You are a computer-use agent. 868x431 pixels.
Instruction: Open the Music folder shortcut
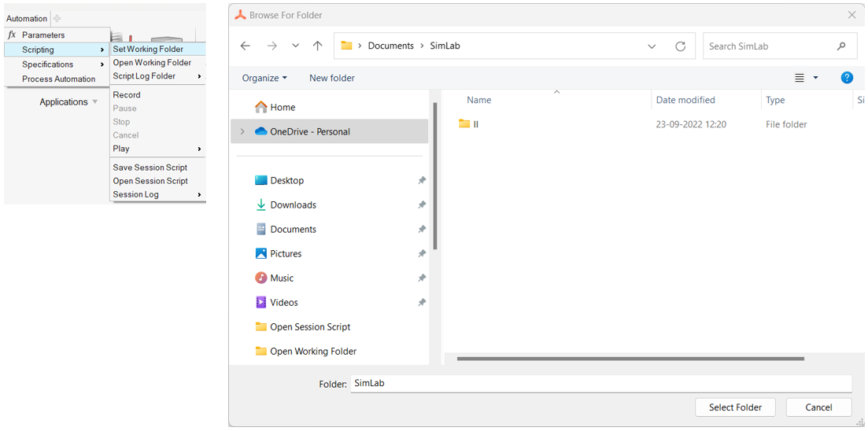pyautogui.click(x=281, y=278)
